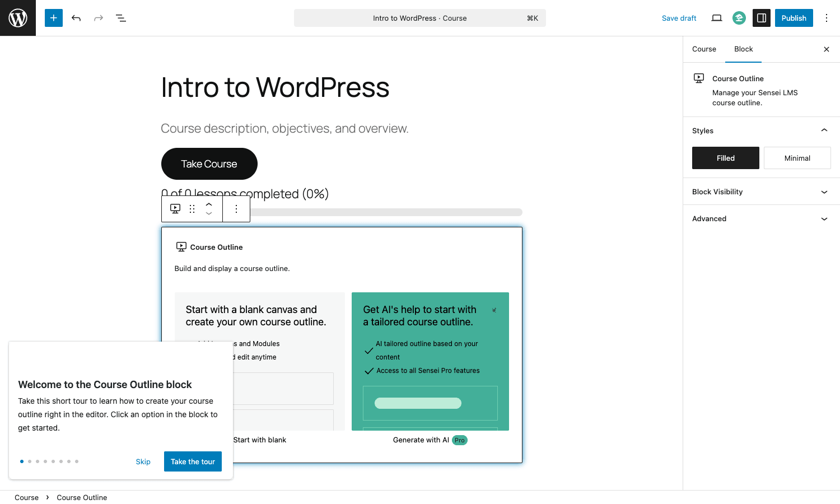840x504 pixels.
Task: Toggle the settings sidebar panel icon
Action: (762, 18)
